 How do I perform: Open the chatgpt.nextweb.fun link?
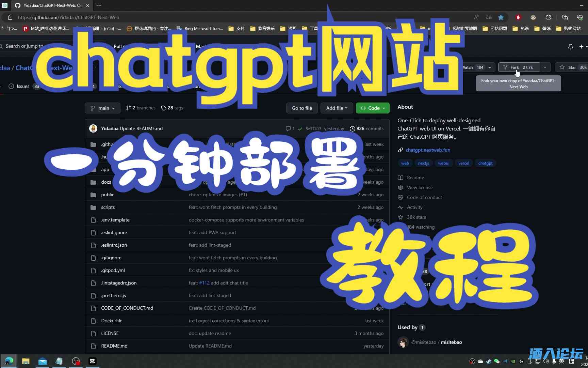pyautogui.click(x=428, y=150)
